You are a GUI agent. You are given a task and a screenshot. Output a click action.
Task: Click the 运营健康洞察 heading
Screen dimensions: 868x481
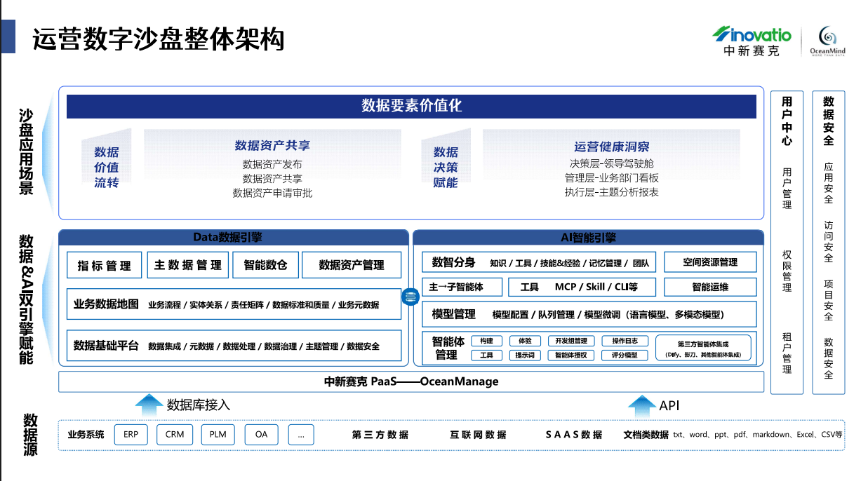612,147
